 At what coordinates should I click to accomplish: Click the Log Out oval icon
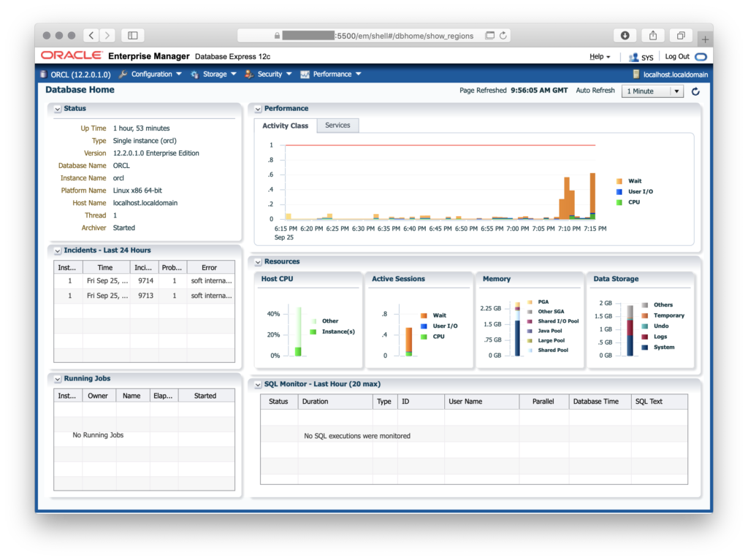click(x=701, y=57)
